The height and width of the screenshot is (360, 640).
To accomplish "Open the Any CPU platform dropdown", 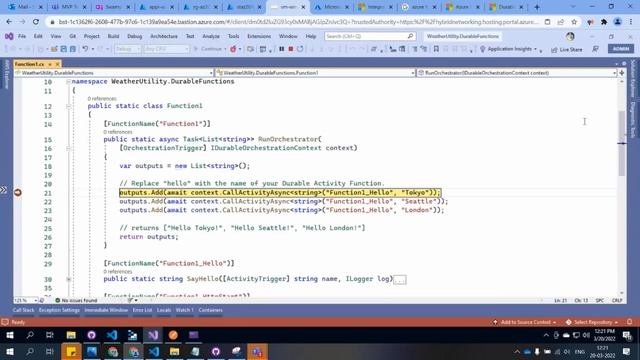I will click(x=167, y=49).
